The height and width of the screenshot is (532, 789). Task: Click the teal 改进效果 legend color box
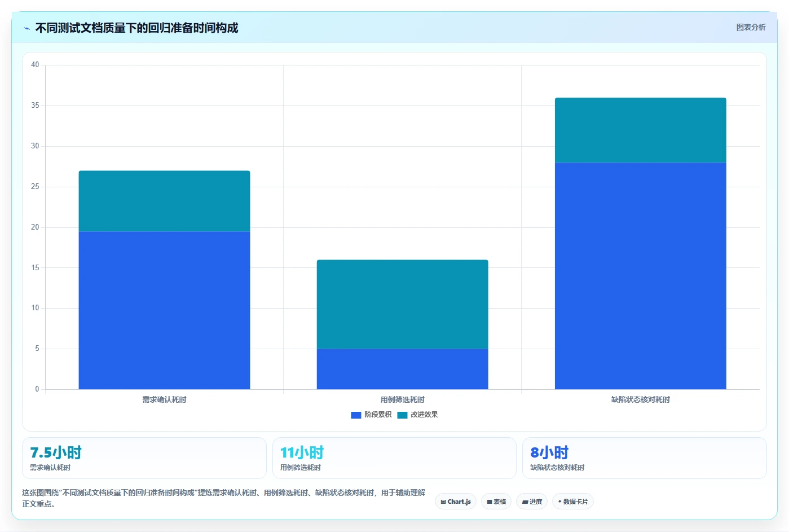pos(402,415)
